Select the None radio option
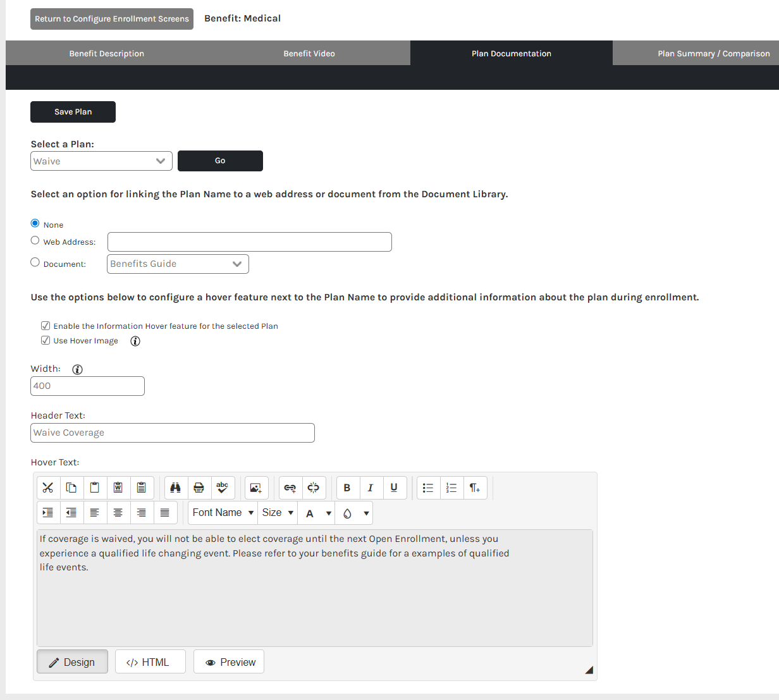Viewport: 779px width, 700px height. click(35, 223)
